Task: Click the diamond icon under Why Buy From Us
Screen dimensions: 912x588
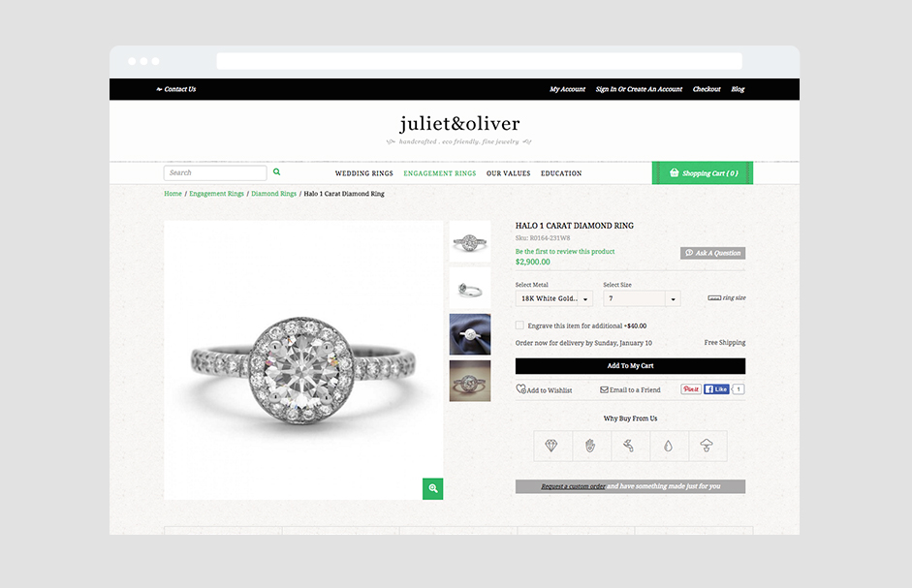Action: 551,447
